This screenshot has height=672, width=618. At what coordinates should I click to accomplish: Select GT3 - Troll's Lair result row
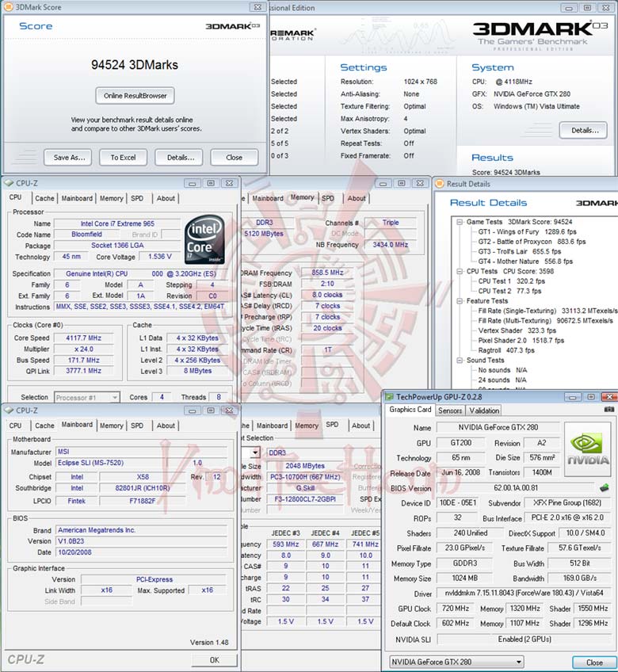[520, 251]
